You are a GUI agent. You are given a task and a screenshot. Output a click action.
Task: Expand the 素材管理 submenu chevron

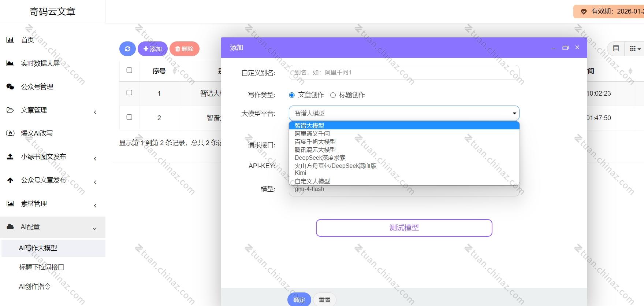95,206
